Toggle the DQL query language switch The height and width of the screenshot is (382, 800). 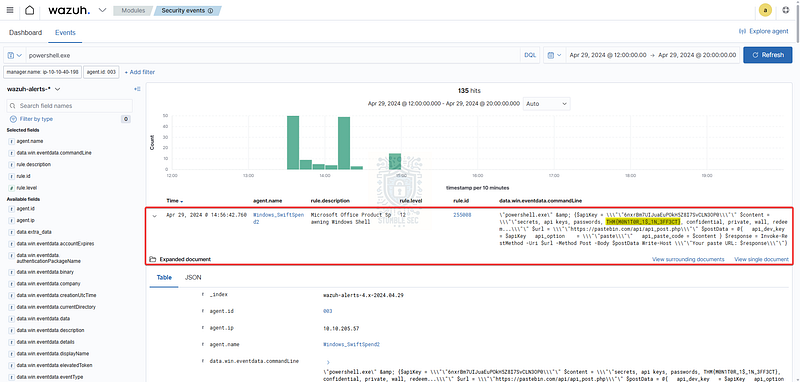(530, 55)
